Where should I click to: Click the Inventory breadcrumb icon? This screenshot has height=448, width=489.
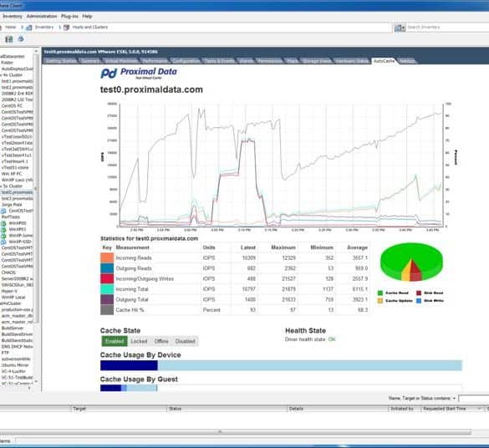(x=29, y=28)
